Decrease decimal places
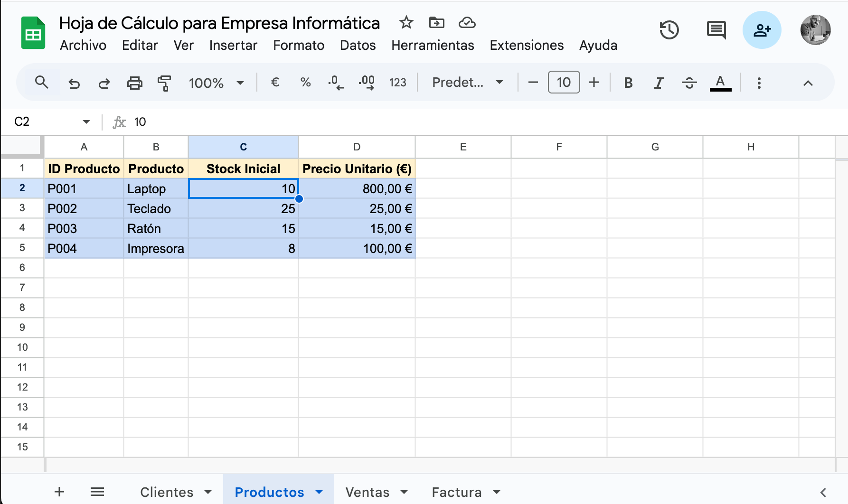The height and width of the screenshot is (504, 848). click(x=336, y=82)
